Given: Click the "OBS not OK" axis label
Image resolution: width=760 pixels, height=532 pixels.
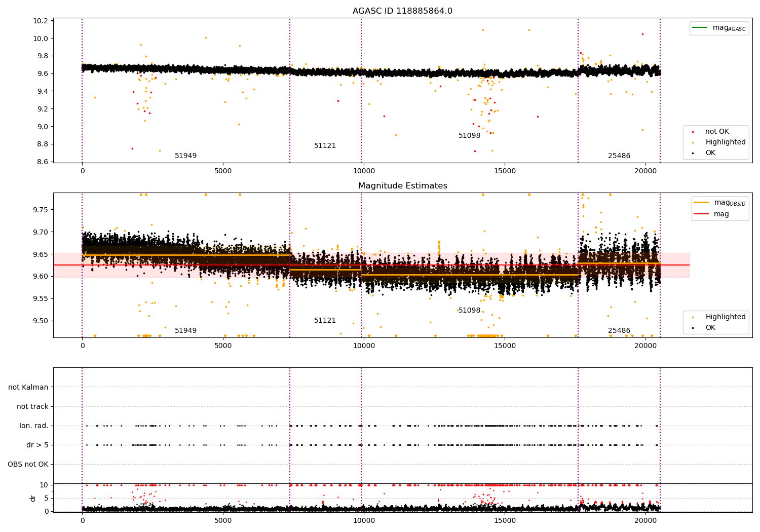Looking at the screenshot, I should click(x=28, y=465).
